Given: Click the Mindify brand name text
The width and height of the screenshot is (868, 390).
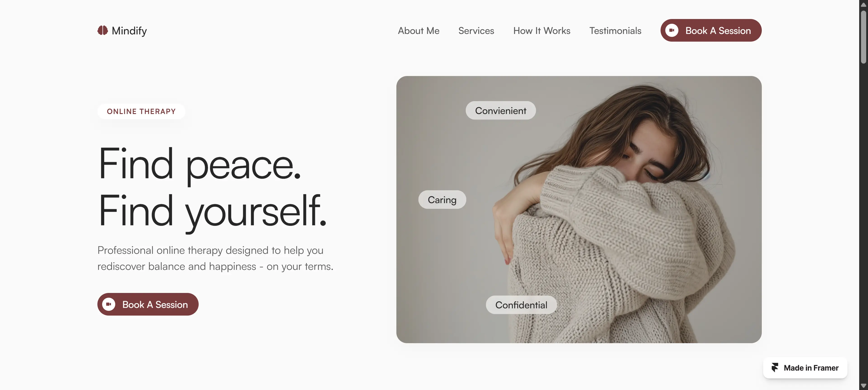Looking at the screenshot, I should point(129,31).
